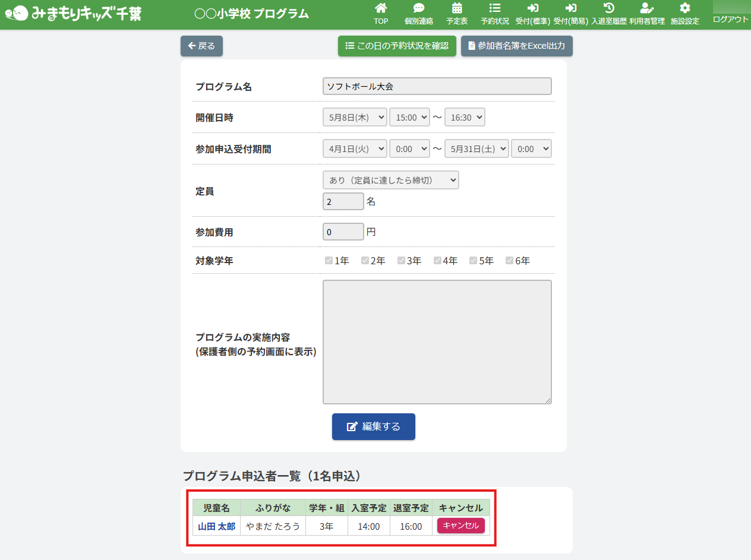Open 入退室履歴 history icon

coord(608,8)
